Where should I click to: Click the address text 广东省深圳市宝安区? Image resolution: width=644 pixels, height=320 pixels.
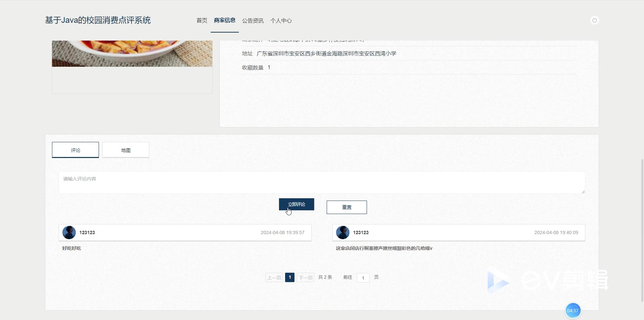click(x=326, y=53)
